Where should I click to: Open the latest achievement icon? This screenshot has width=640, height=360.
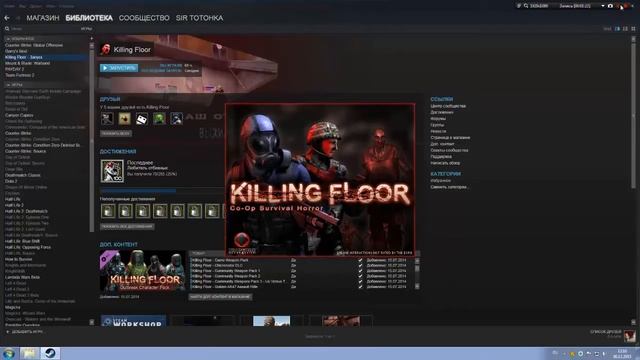(x=112, y=171)
